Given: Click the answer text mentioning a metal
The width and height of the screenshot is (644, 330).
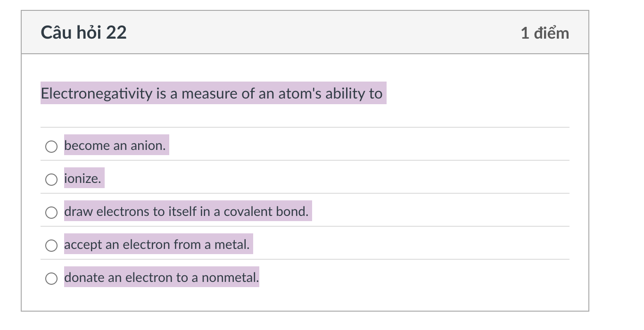Looking at the screenshot, I should point(158,244).
